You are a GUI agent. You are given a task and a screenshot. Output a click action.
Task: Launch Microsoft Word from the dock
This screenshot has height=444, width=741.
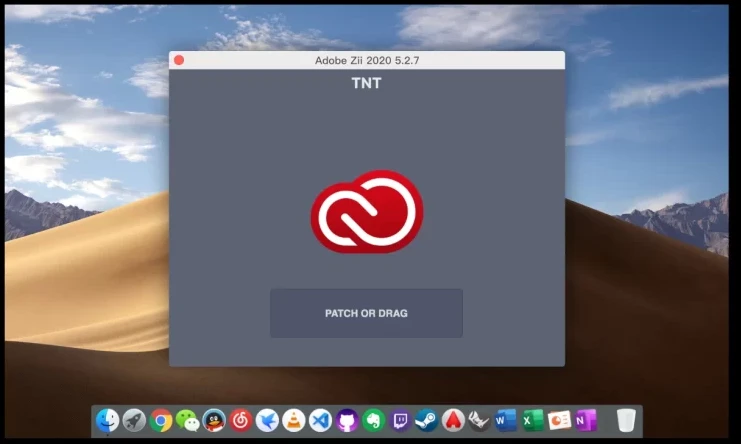pos(506,421)
